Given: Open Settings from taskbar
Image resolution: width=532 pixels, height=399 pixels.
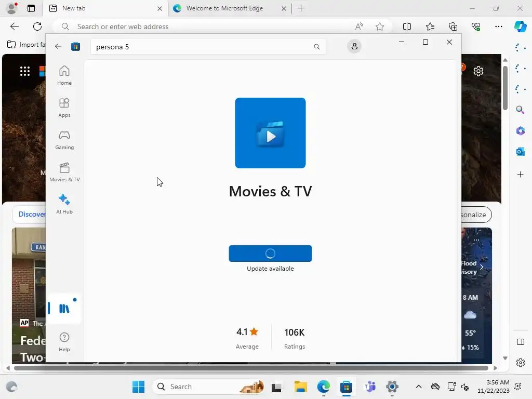Looking at the screenshot, I should 392,387.
